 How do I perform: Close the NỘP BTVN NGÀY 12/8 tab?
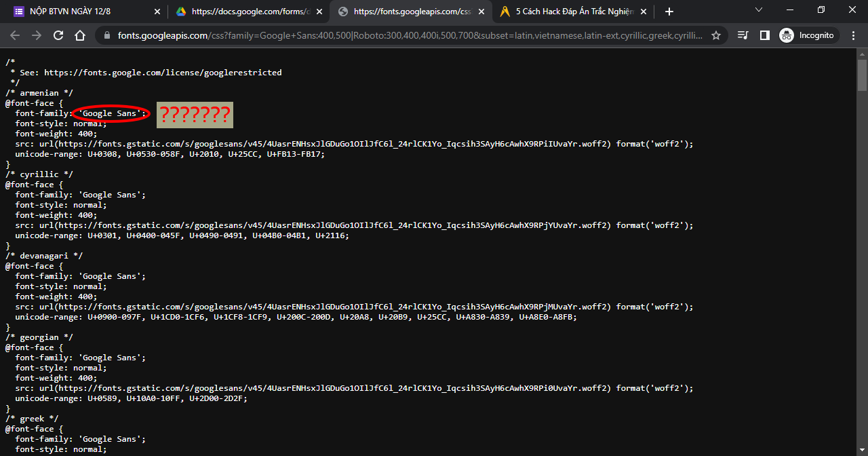click(157, 12)
